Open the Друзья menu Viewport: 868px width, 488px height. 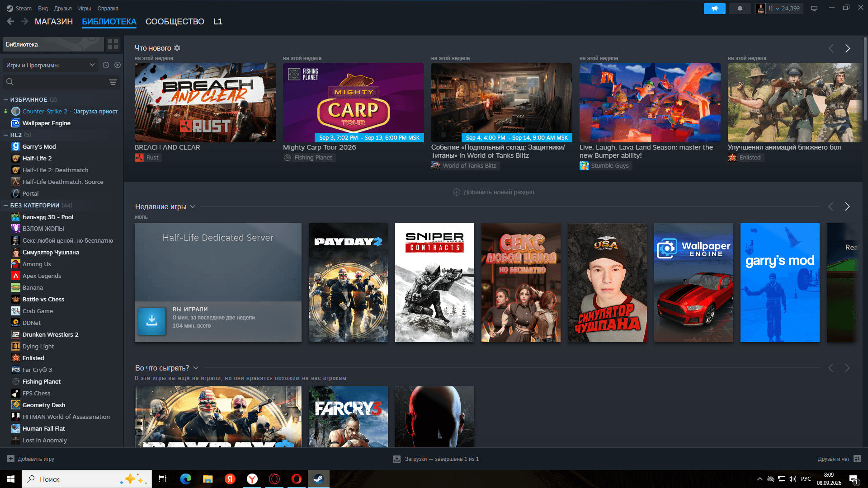coord(63,9)
